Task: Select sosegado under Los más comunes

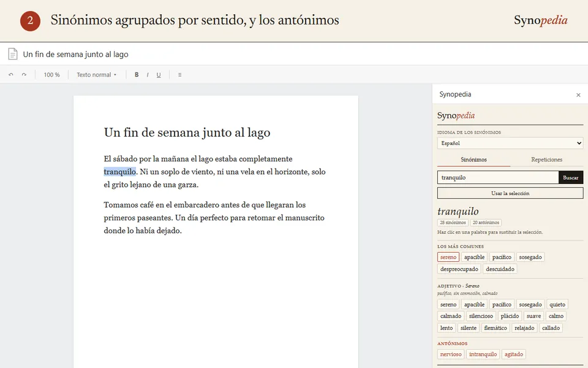Action: pyautogui.click(x=530, y=257)
